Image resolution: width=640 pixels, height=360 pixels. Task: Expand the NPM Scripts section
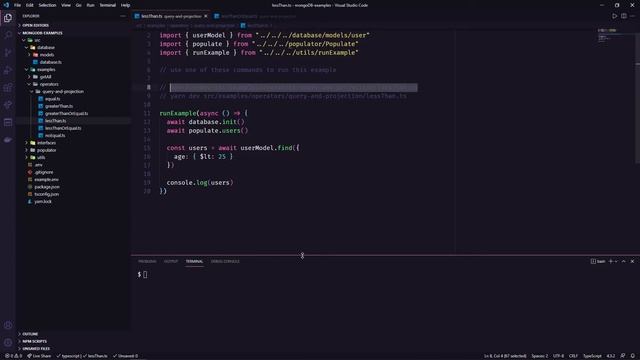click(73, 341)
